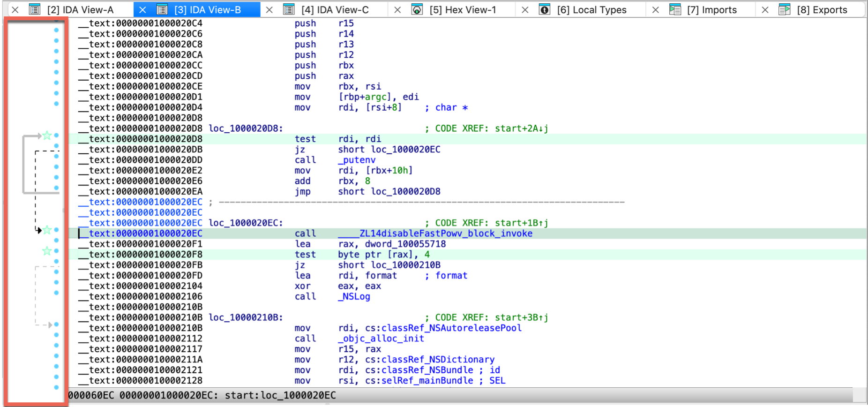868x407 pixels.
Task: Click the Hex View-1 tab icon
Action: point(417,9)
